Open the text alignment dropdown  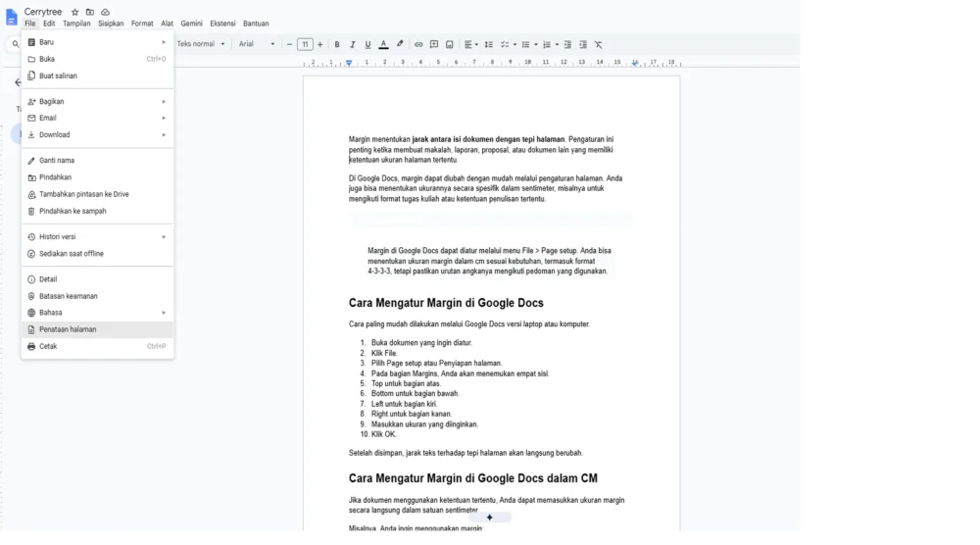point(470,44)
